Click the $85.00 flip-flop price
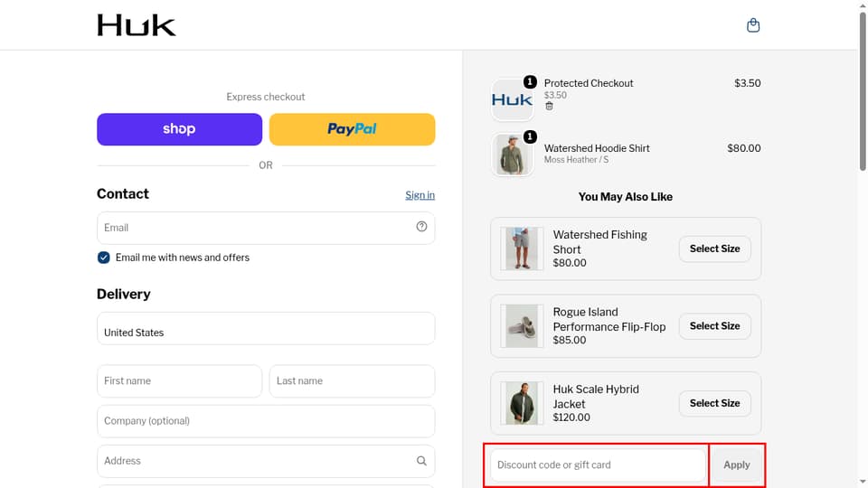 570,341
